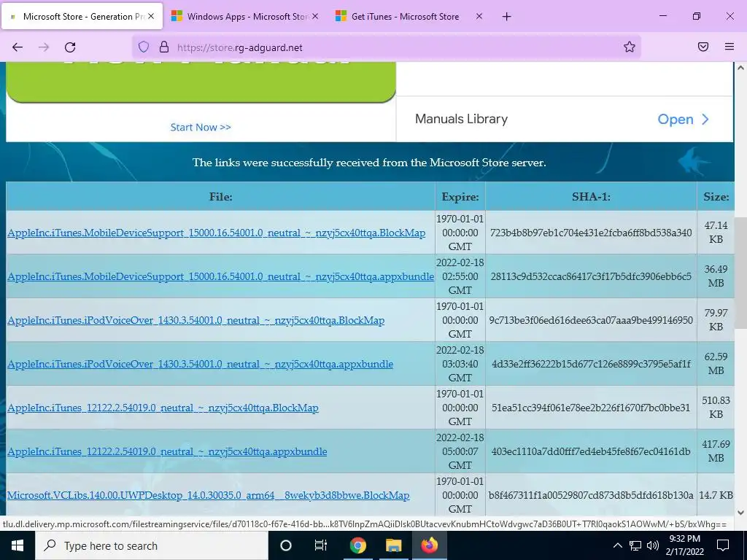Click SHA-1 hash b8f467311f1a00529807cd873d8b5dfd618b130a
Image resolution: width=747 pixels, height=560 pixels.
(x=591, y=495)
